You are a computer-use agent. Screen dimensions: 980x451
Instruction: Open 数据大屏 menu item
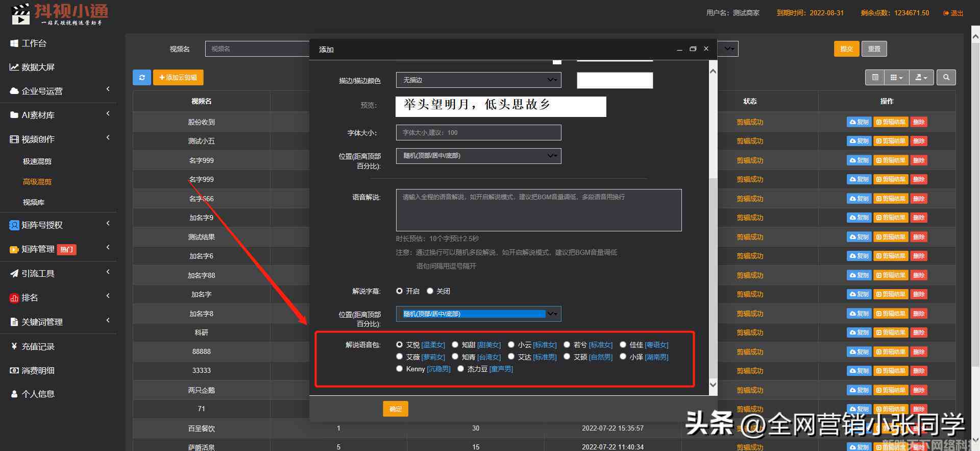coord(38,67)
